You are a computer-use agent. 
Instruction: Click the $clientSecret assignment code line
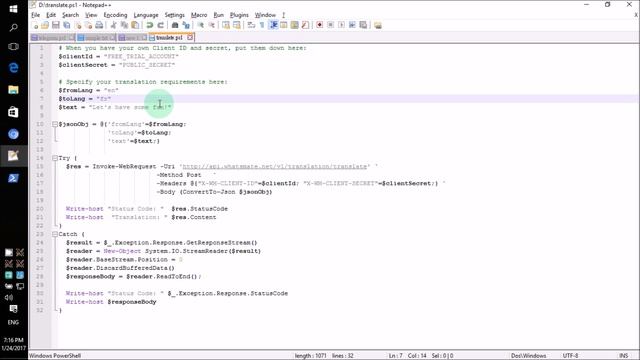[x=117, y=65]
